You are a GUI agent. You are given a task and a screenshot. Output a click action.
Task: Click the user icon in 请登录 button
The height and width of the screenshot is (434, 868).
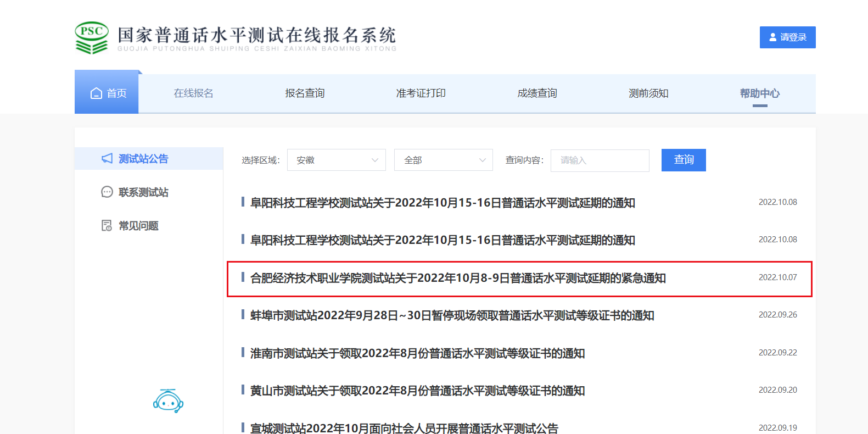coord(773,37)
